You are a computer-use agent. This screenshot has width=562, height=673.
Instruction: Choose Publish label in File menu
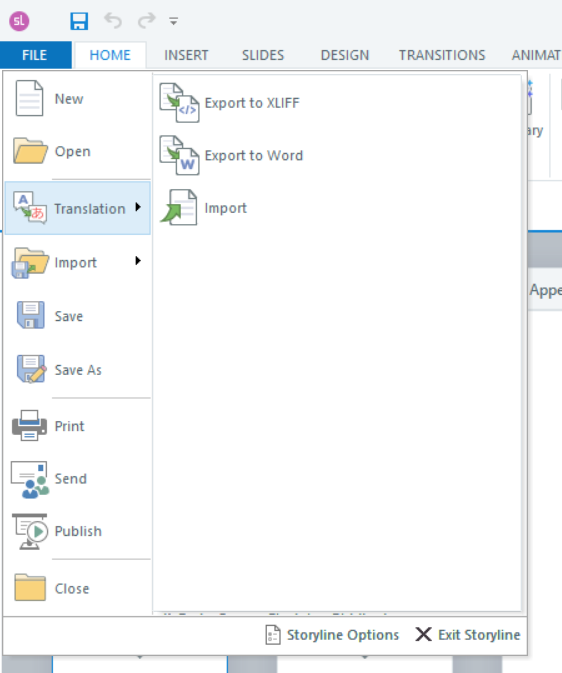point(78,531)
